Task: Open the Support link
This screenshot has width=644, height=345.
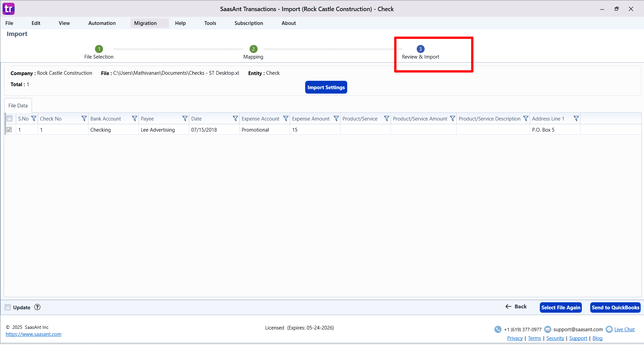Action: pyautogui.click(x=578, y=338)
